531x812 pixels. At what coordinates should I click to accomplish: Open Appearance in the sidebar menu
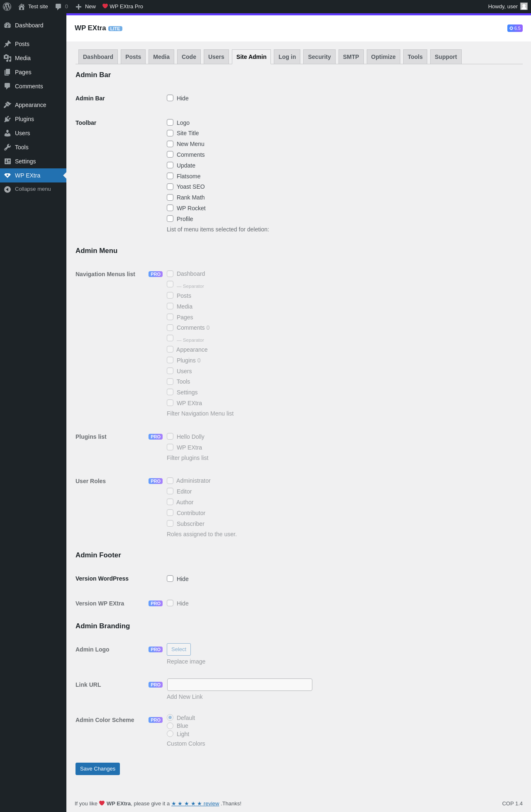click(33, 105)
